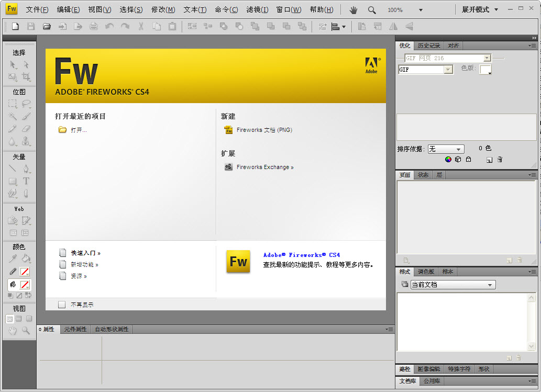Select the Pointer tool
Image resolution: width=541 pixels, height=392 pixels.
click(x=13, y=64)
